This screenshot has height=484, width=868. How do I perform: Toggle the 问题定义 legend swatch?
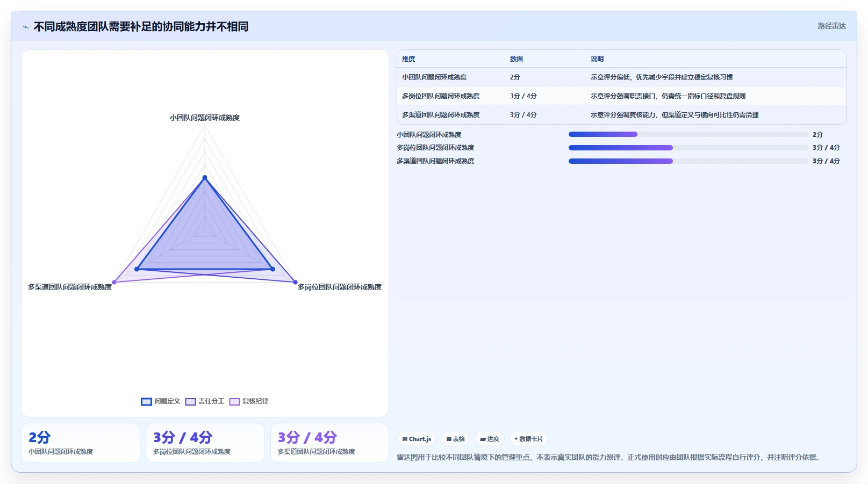click(x=146, y=401)
